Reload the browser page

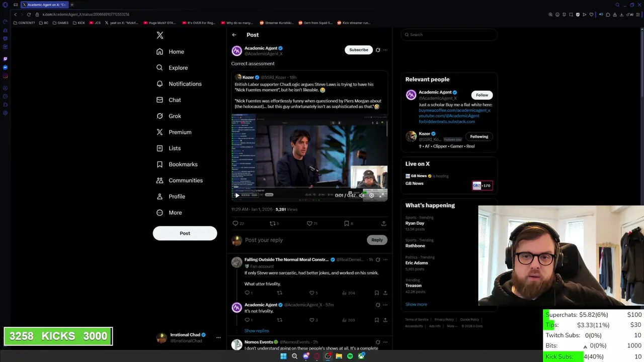29,15
